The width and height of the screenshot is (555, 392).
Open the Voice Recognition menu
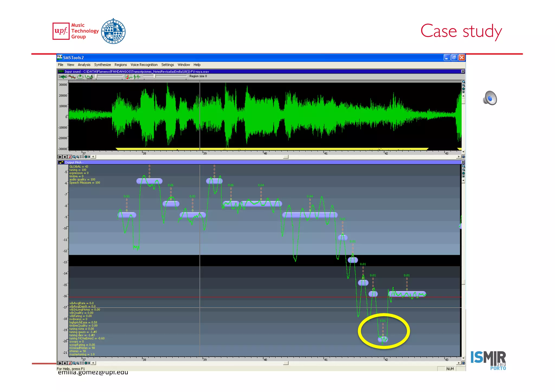[x=144, y=65]
